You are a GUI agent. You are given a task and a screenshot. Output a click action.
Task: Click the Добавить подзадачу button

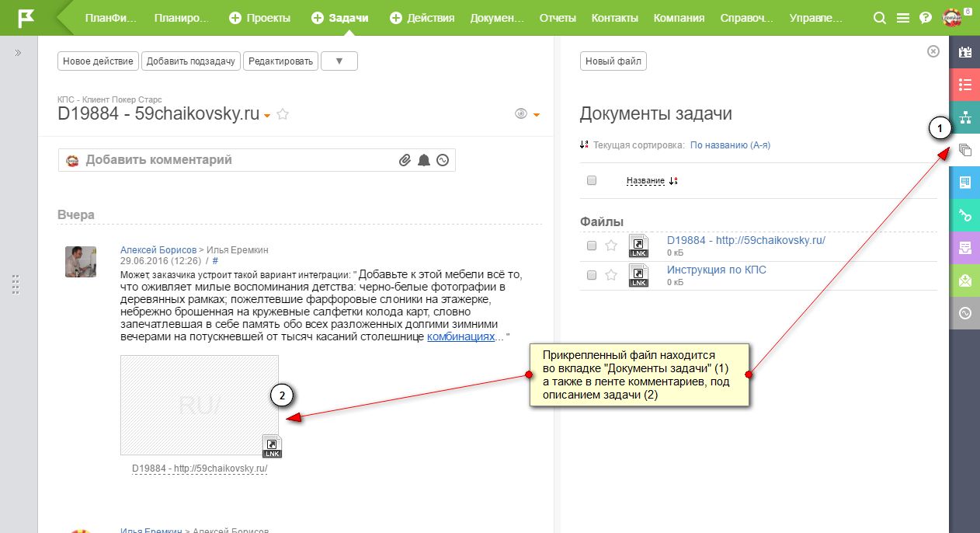191,61
